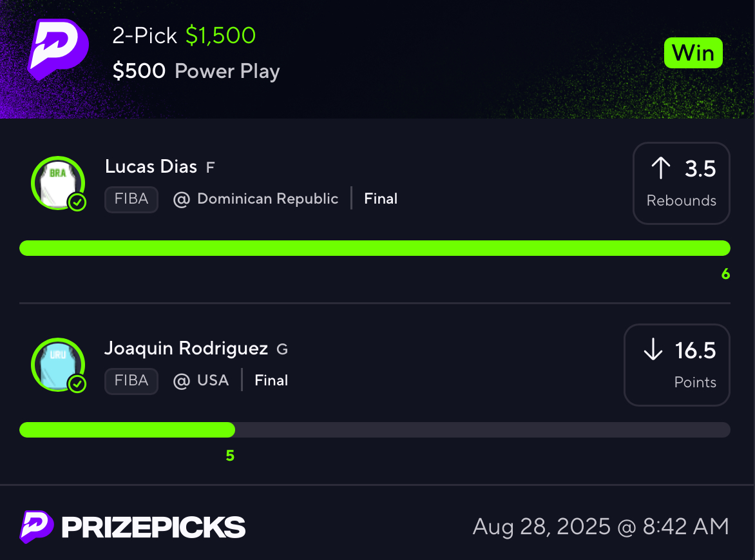Screen dimensions: 755x560
Task: Click FIBA tag under Lucas Dias
Action: pyautogui.click(x=131, y=199)
